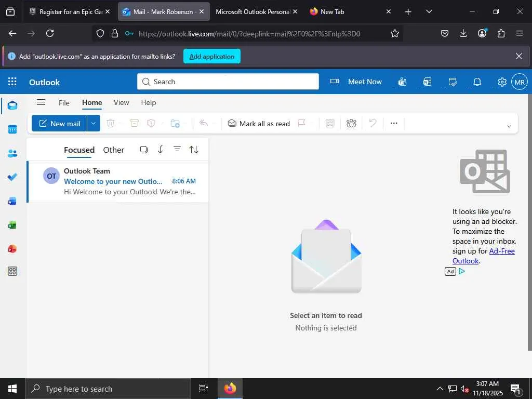Compose with New mail button
Image resolution: width=532 pixels, height=399 pixels.
tap(59, 123)
